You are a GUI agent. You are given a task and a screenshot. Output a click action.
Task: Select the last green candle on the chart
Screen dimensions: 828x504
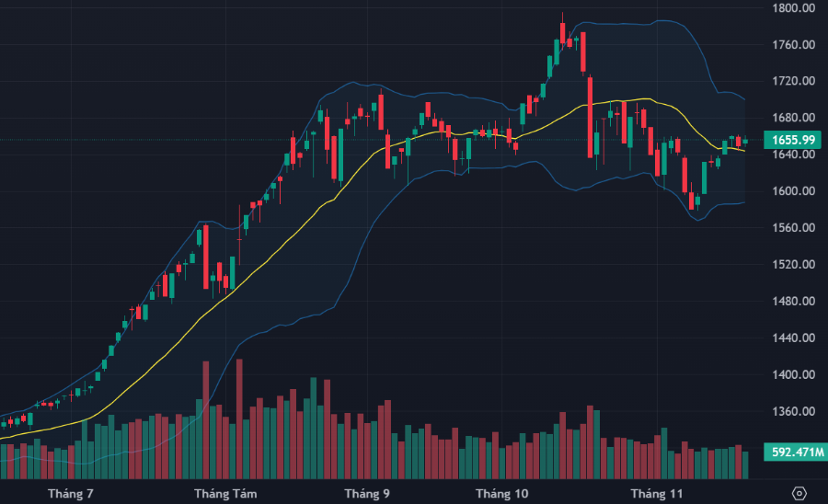coord(745,141)
